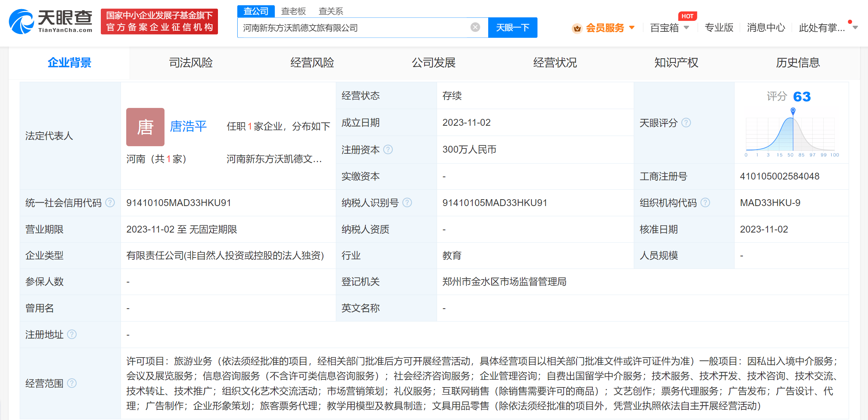The image size is (868, 420).
Task: Click the help icon beside 统一社会信用代码
Action: coord(110,203)
